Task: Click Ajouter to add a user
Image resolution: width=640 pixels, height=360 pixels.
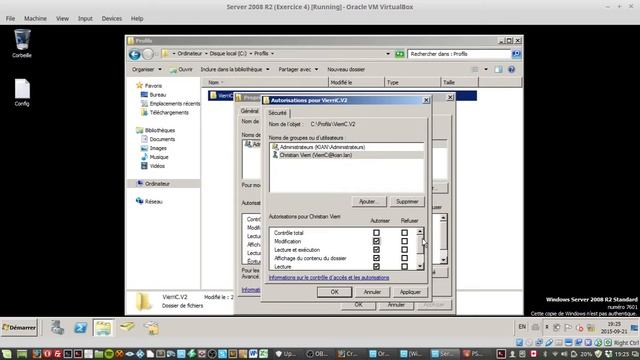Action: [x=369, y=202]
